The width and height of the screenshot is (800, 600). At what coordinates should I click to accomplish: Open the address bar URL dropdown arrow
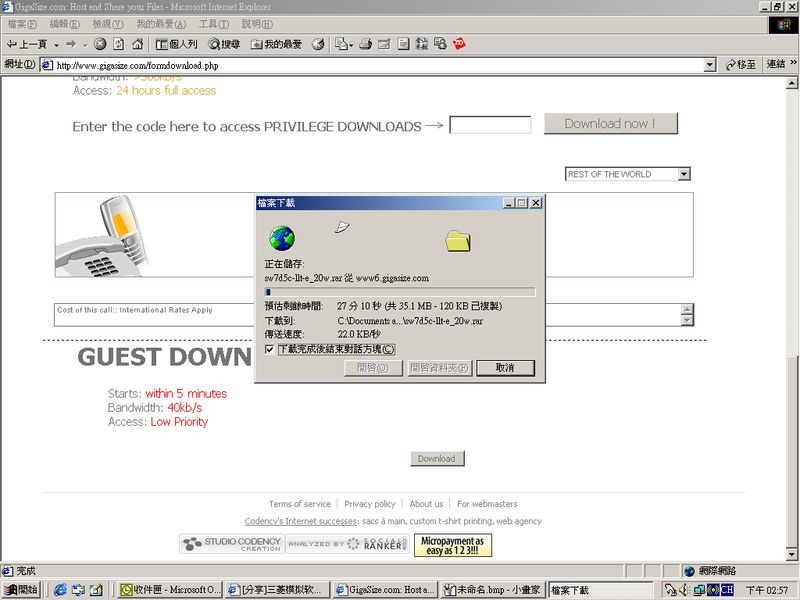pos(710,65)
